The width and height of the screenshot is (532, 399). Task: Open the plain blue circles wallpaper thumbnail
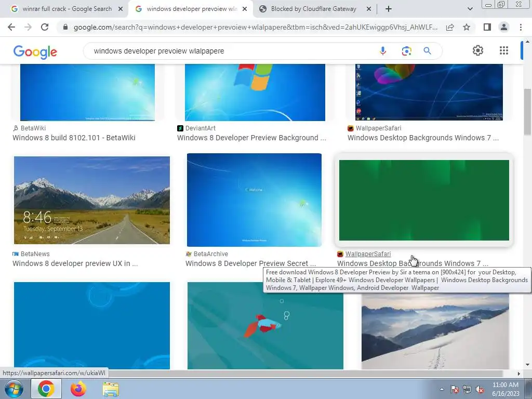click(91, 325)
